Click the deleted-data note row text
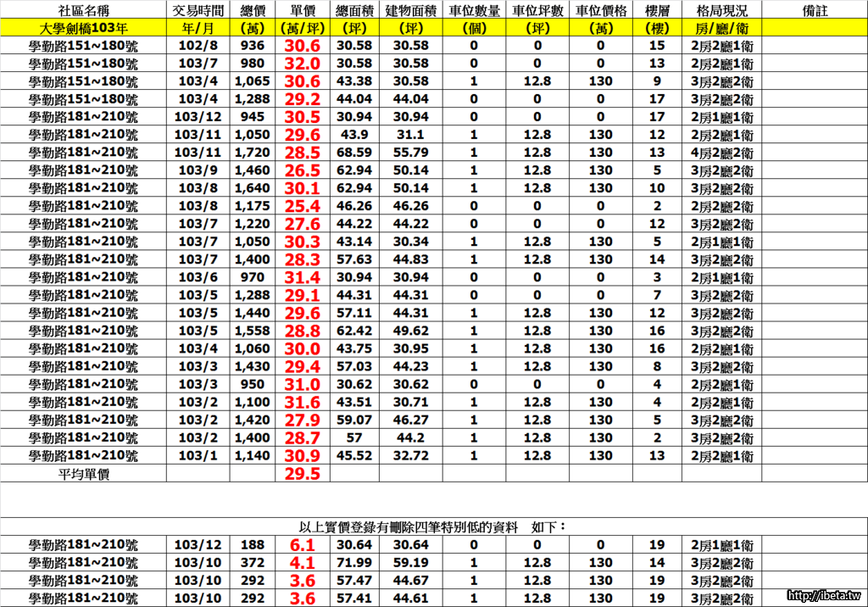 (432, 526)
